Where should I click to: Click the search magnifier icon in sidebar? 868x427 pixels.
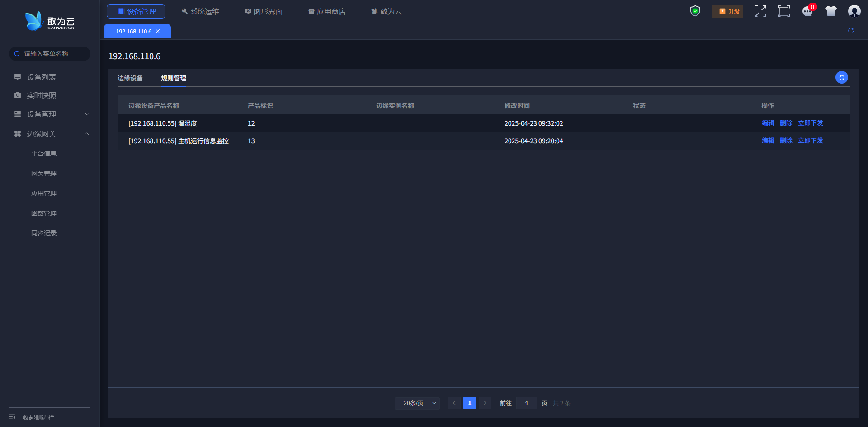tap(17, 54)
